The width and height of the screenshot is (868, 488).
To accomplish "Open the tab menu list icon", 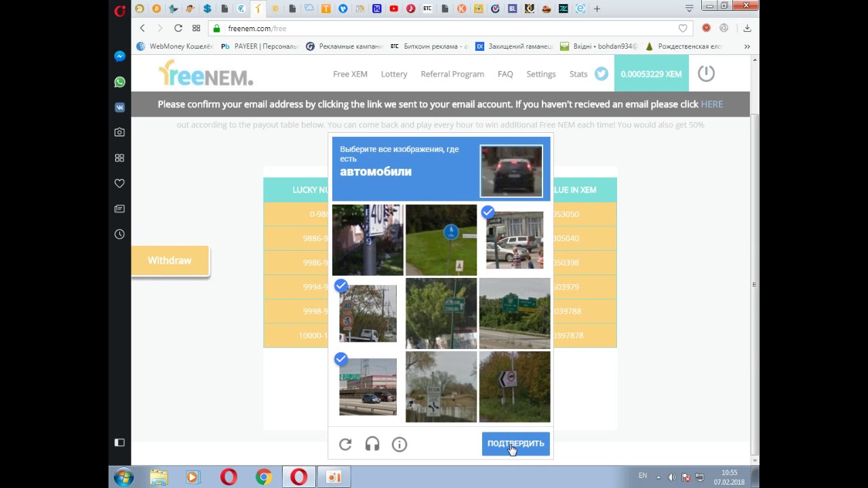I will [x=689, y=9].
